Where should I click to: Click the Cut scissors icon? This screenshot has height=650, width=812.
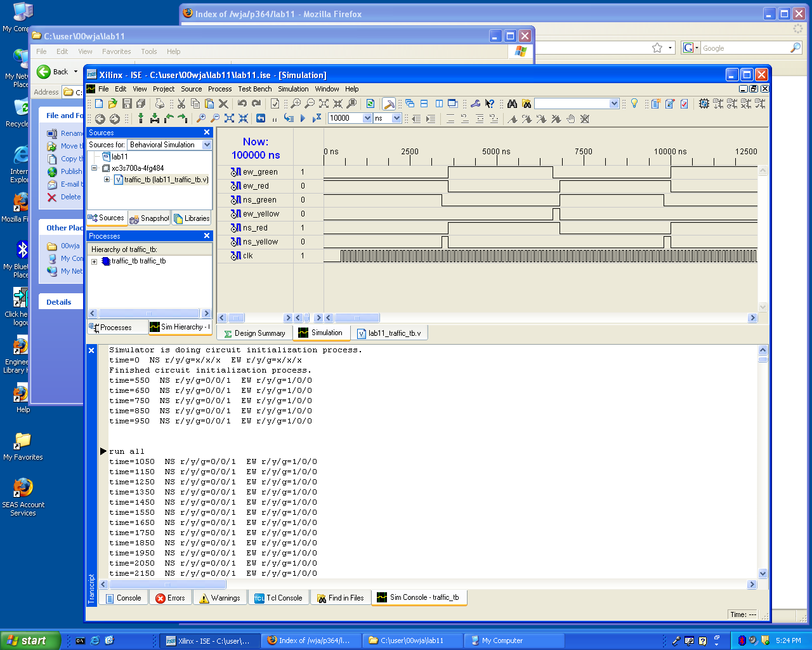181,103
